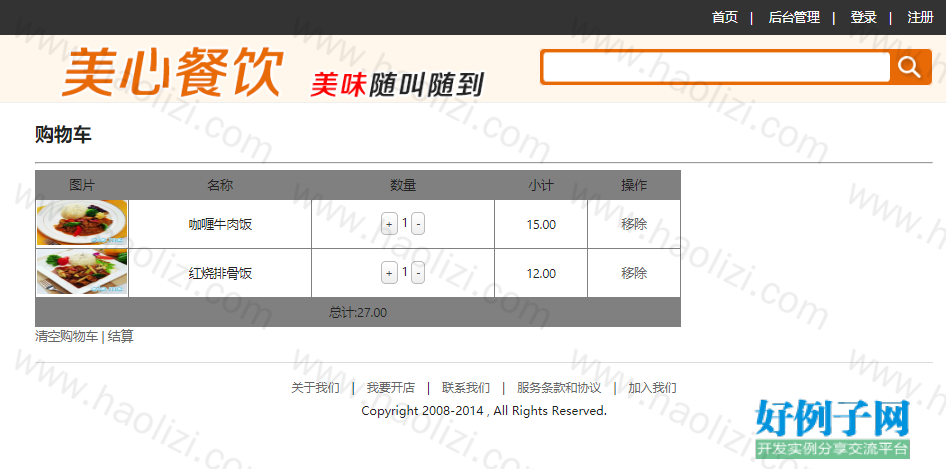Click the 红烧排骨饭 item name

click(x=220, y=274)
